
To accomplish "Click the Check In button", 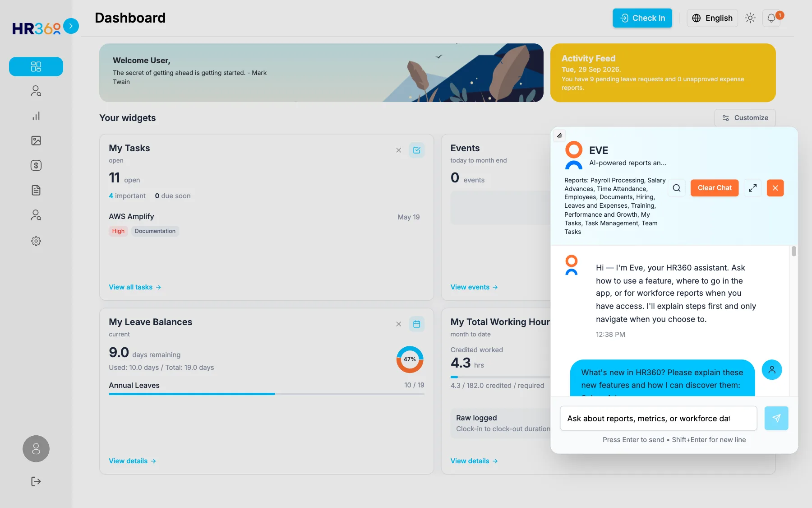I will pos(642,18).
